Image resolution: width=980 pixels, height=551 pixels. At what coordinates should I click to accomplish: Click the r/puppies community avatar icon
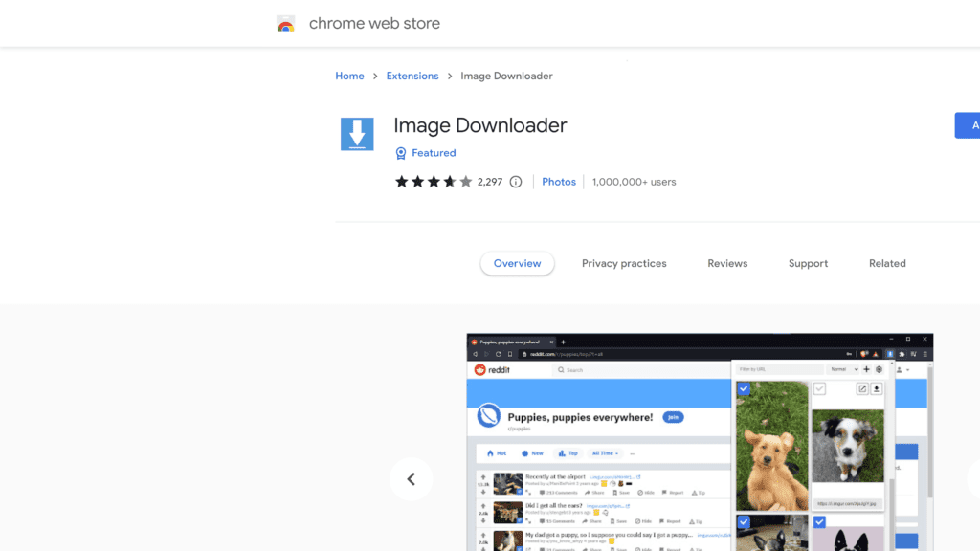489,416
